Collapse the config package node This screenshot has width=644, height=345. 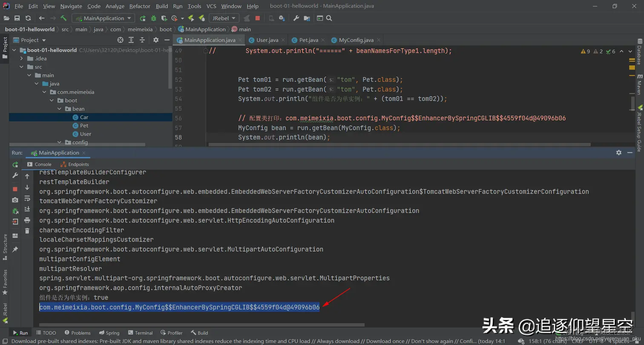click(60, 142)
